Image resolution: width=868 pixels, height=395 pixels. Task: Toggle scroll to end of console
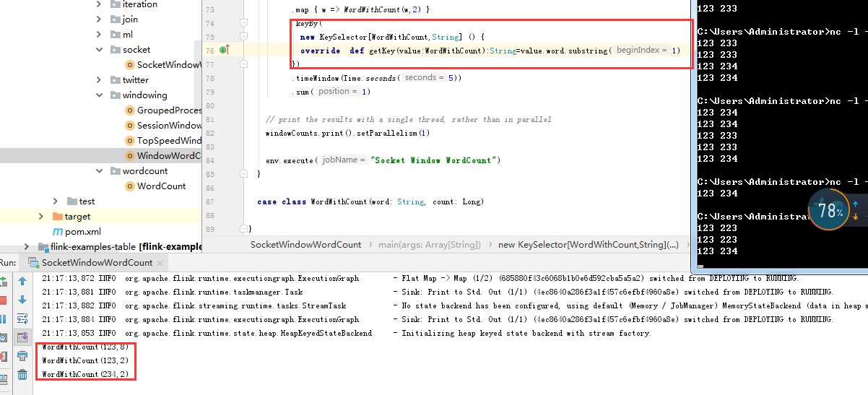point(22,337)
